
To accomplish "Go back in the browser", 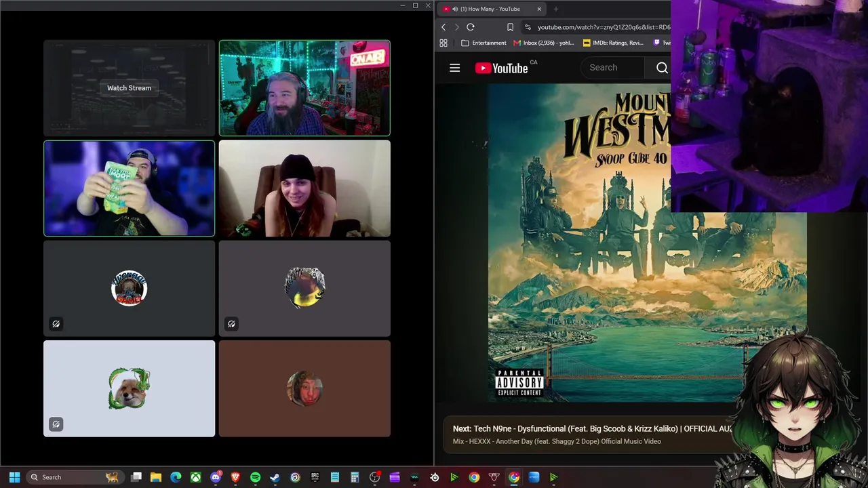I will pyautogui.click(x=443, y=27).
